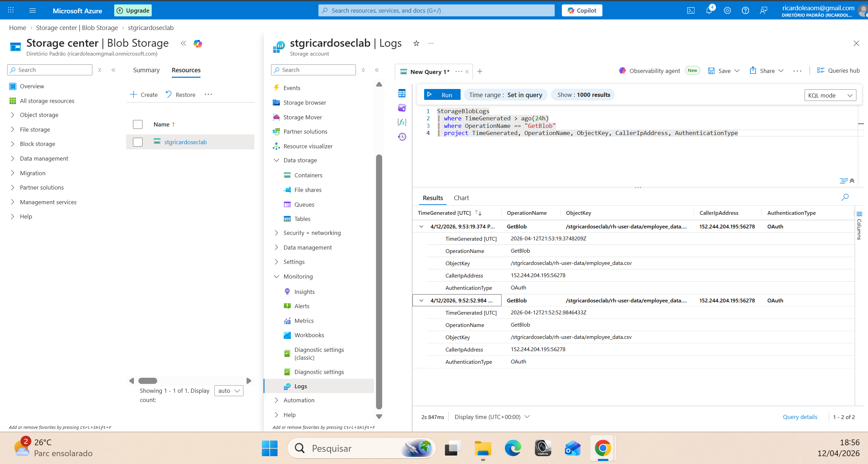This screenshot has height=464, width=868.
Task: Switch to the Summary tab
Action: click(146, 70)
